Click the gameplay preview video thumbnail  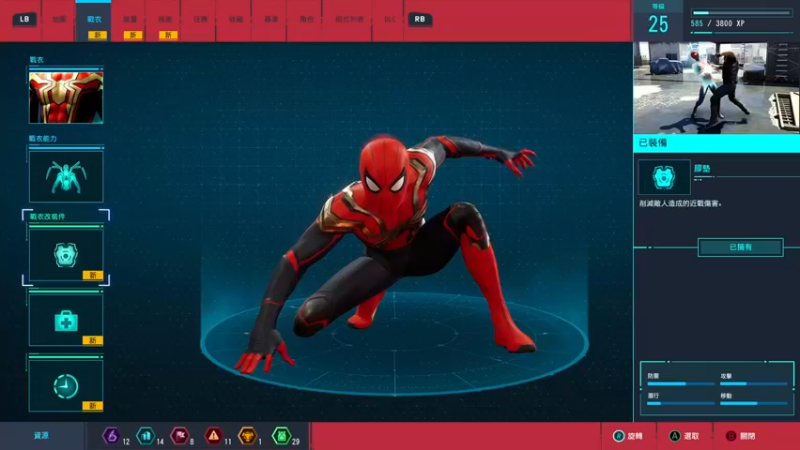click(x=716, y=88)
